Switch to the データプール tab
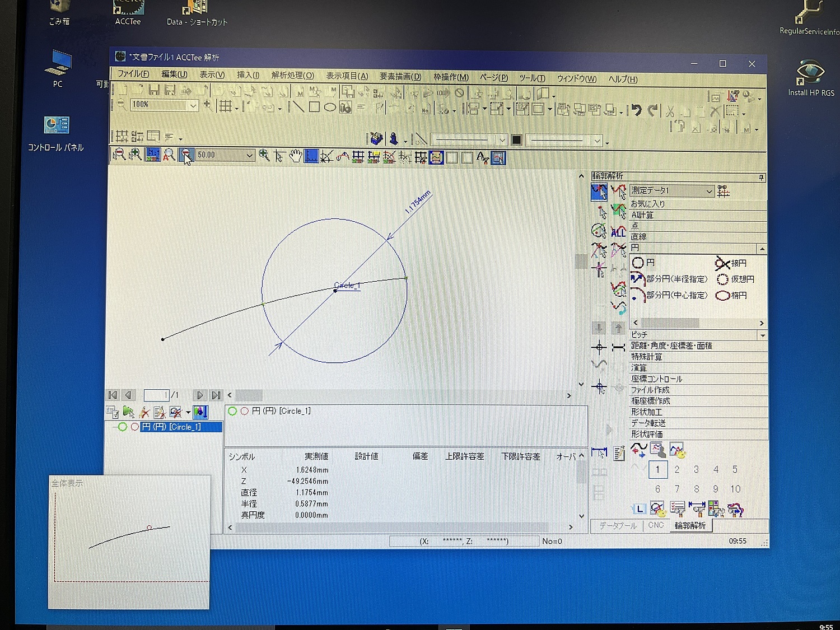 618,525
